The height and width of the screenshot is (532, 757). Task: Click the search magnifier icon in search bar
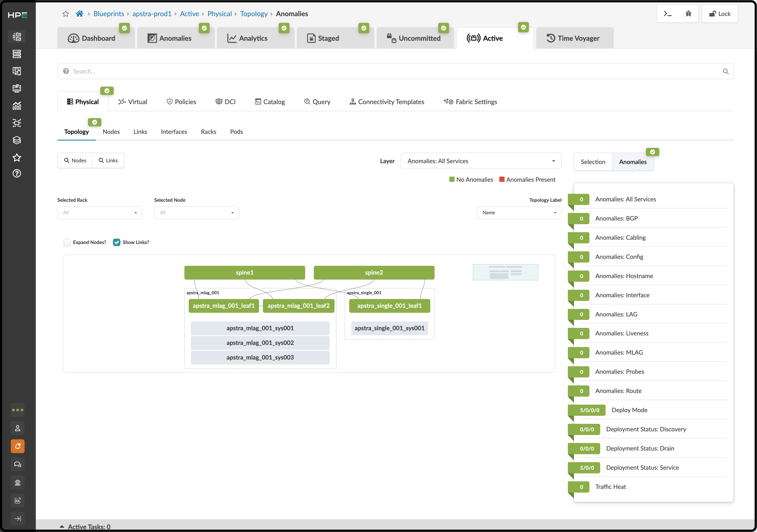[x=726, y=71]
